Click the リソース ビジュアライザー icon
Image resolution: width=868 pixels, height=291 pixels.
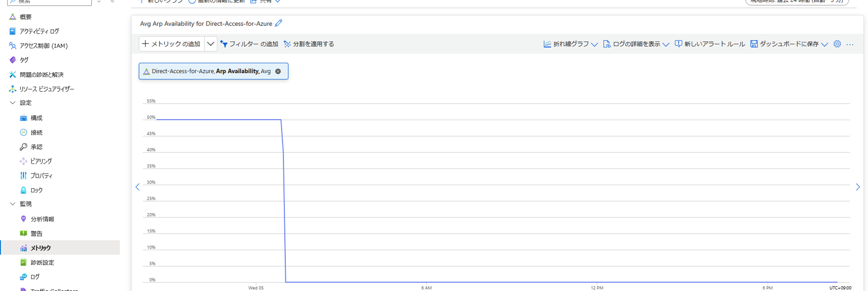tap(12, 89)
